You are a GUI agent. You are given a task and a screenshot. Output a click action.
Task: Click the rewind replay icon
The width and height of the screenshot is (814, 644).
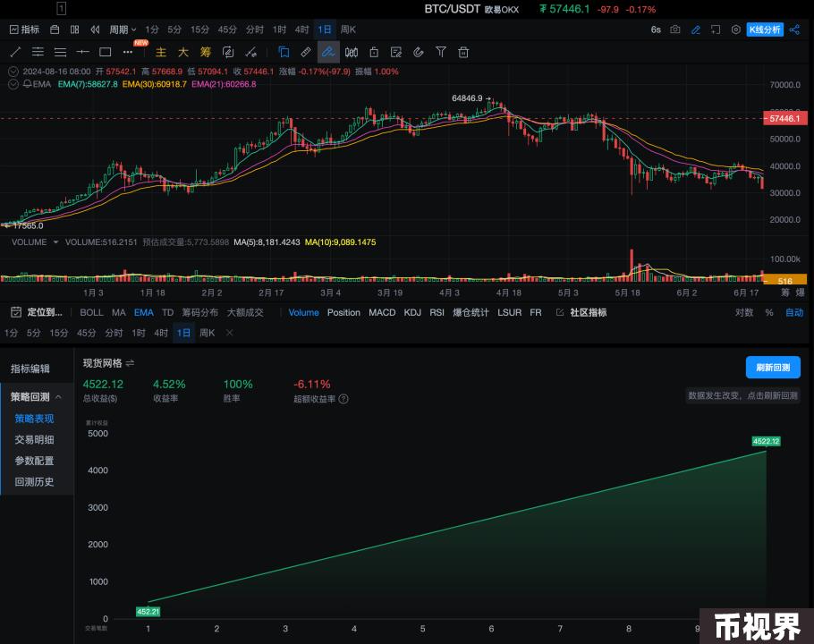95,30
